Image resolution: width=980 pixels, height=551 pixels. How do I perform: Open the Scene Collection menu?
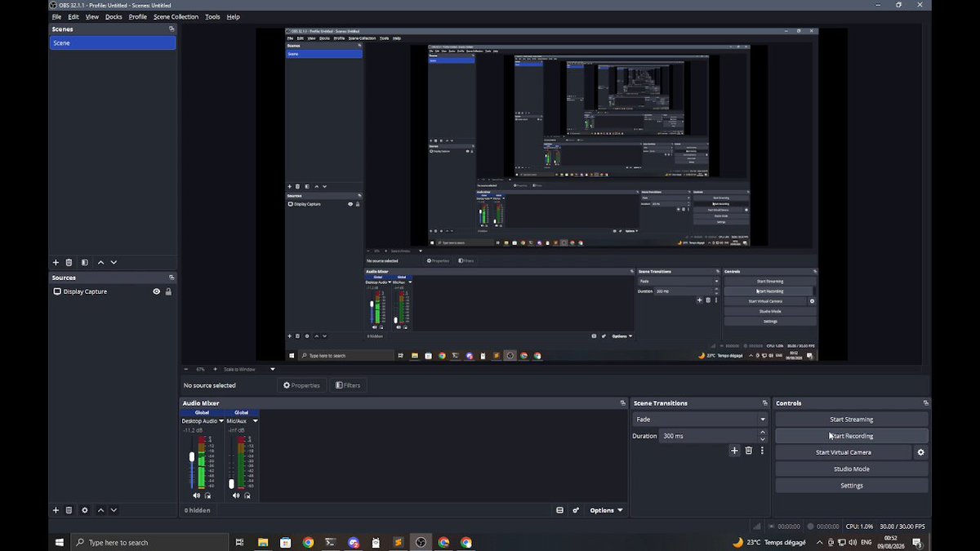(176, 16)
